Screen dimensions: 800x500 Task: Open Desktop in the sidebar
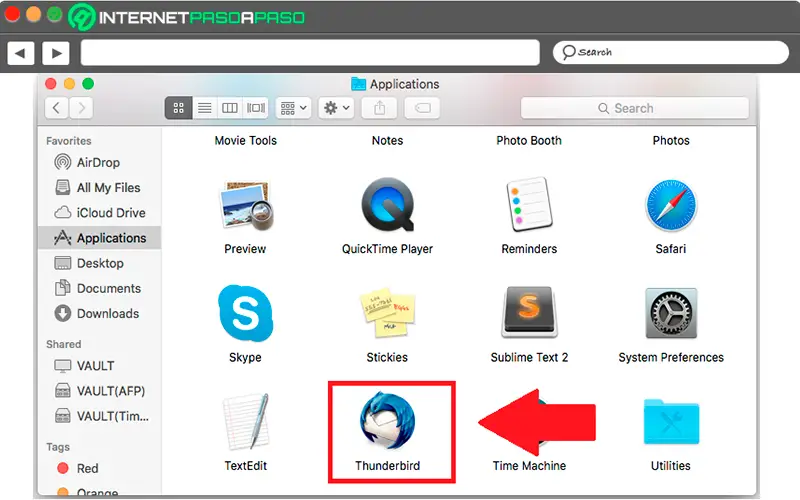99,263
